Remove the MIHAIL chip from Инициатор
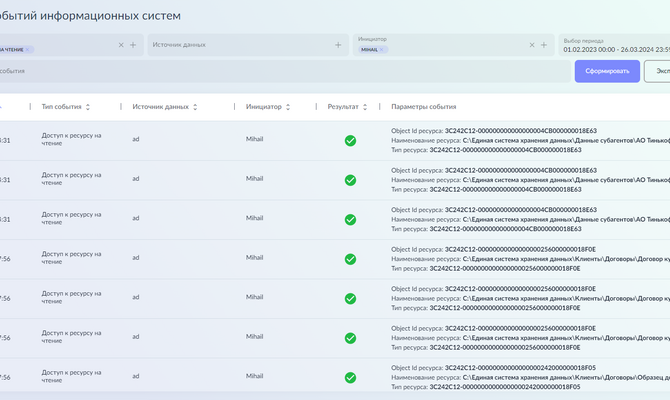This screenshot has width=670, height=400. [382, 49]
